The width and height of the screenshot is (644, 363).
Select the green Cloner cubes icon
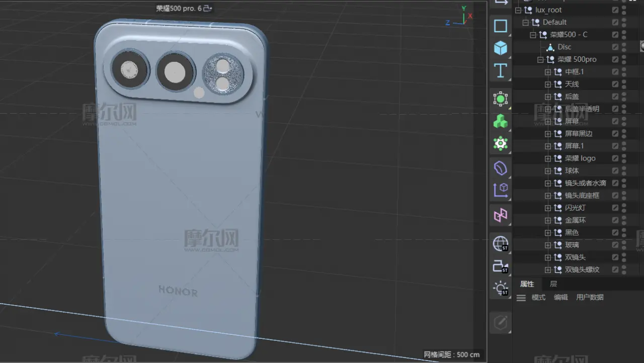click(x=500, y=121)
